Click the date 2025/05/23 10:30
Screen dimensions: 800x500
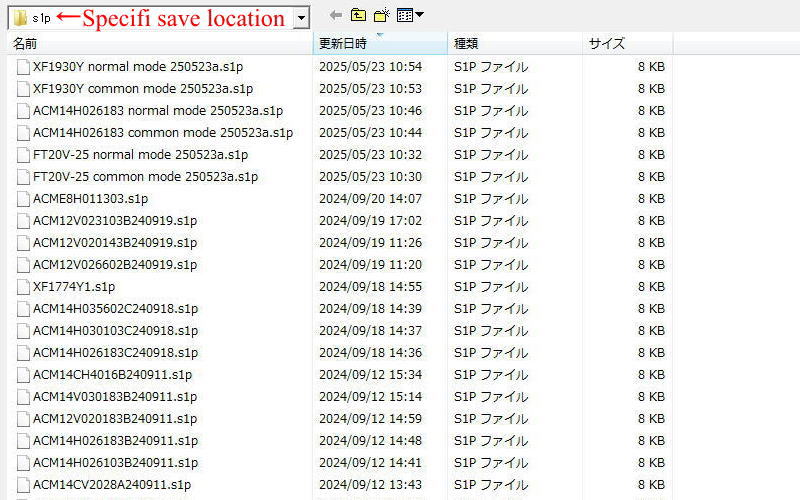click(x=370, y=177)
